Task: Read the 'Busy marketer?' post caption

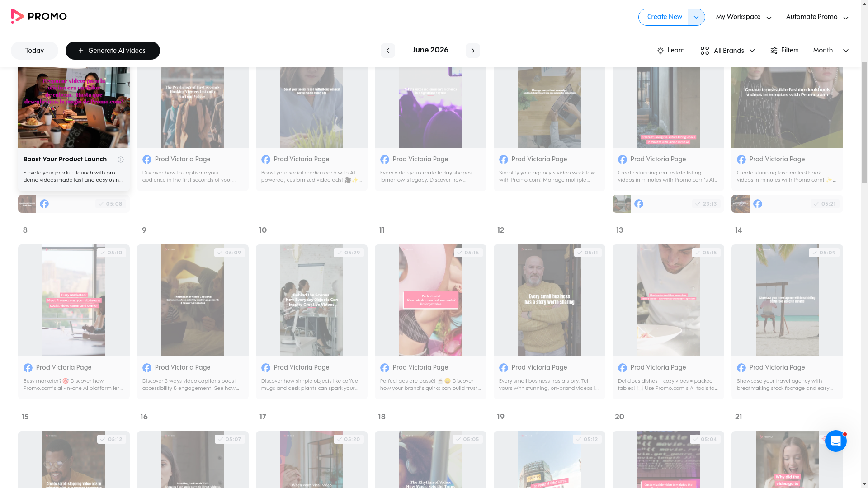Action: click(74, 385)
